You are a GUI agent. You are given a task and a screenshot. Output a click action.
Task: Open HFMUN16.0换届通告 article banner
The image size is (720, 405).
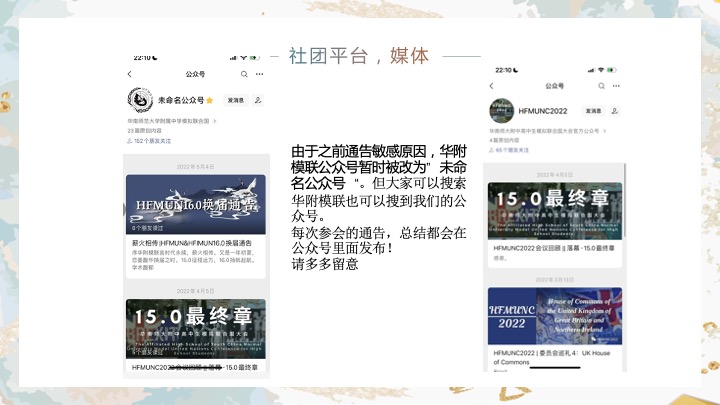coord(196,205)
